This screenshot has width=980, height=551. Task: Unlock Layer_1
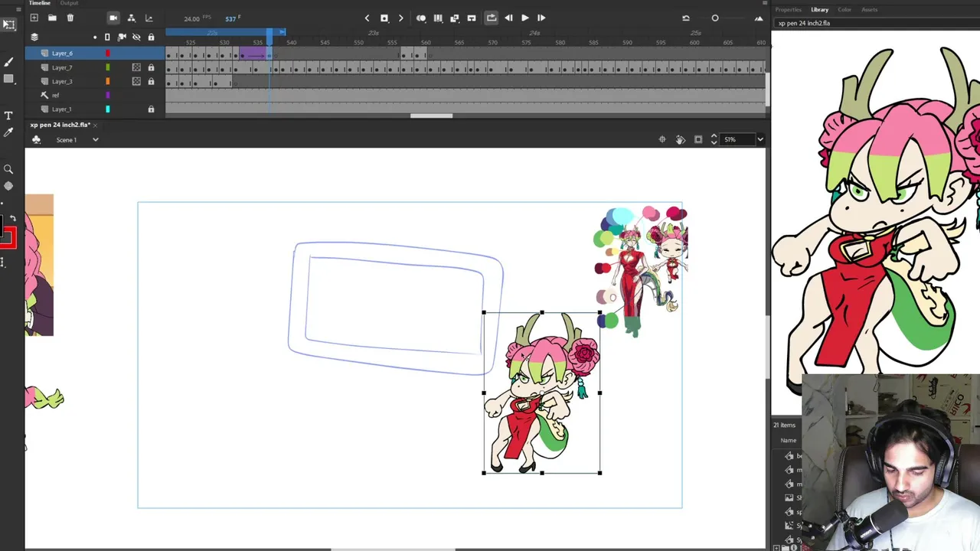coord(151,109)
